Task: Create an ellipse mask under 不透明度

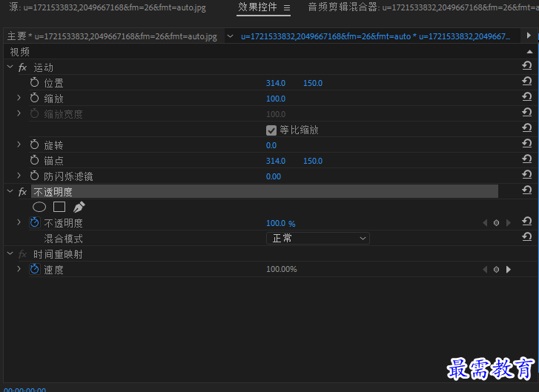Action: coord(39,207)
